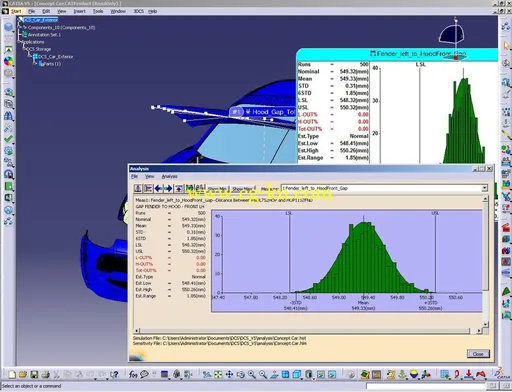Select the Rotate view icon
The image size is (512, 392).
[241, 374]
